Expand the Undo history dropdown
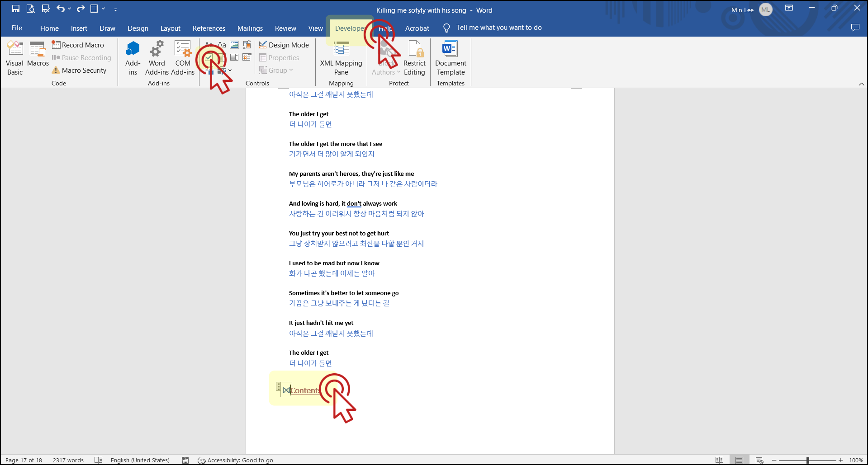 [x=69, y=9]
